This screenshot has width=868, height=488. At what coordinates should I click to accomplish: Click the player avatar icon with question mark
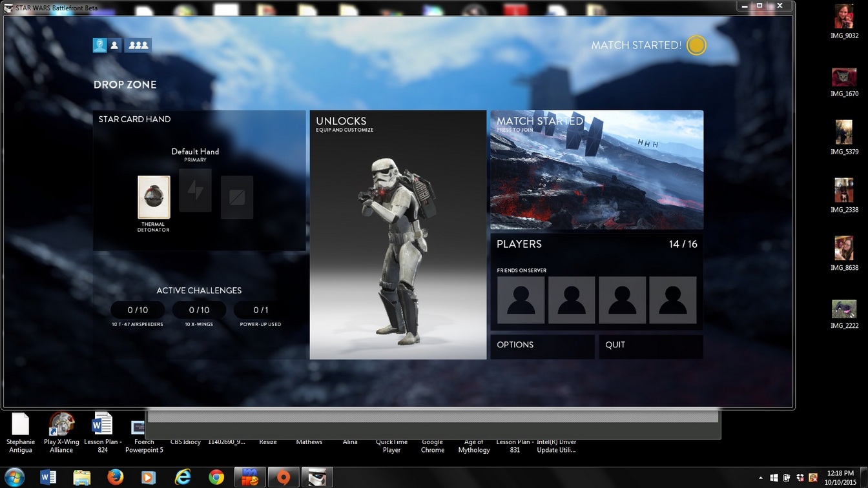[x=99, y=45]
